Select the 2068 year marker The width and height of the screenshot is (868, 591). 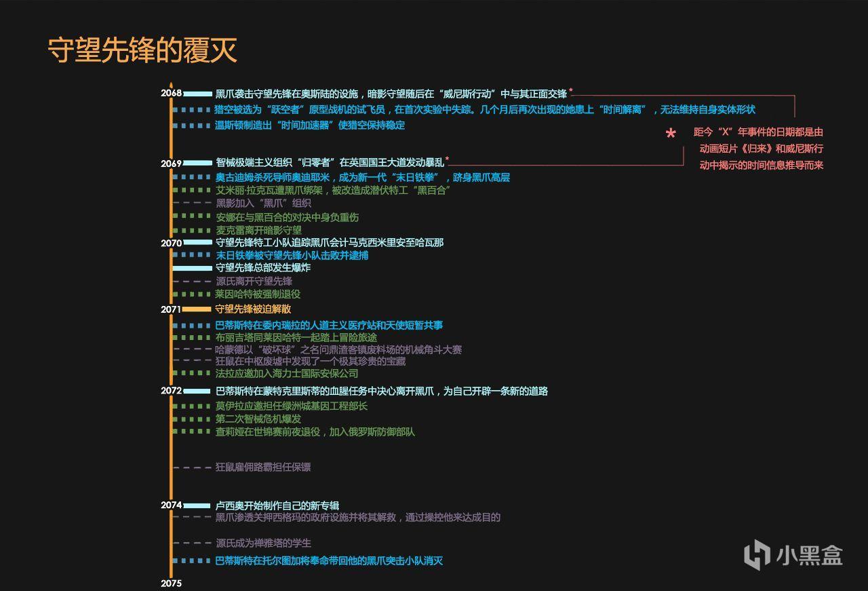pos(171,93)
